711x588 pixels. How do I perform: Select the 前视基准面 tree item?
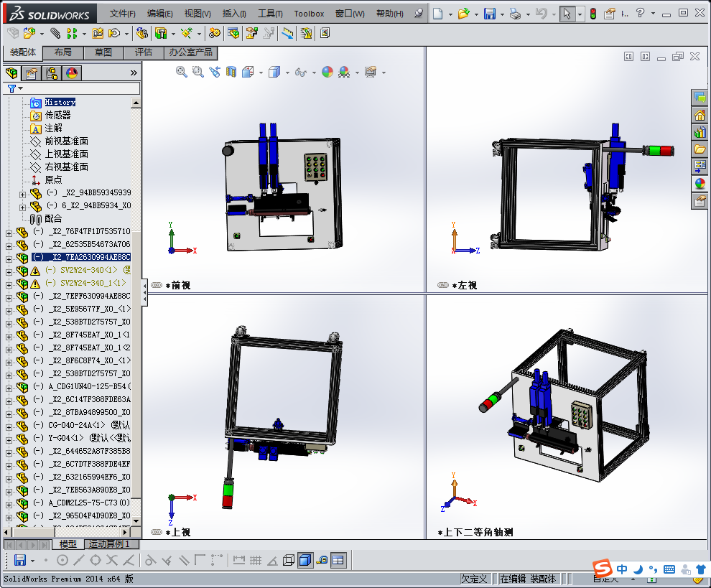(67, 141)
